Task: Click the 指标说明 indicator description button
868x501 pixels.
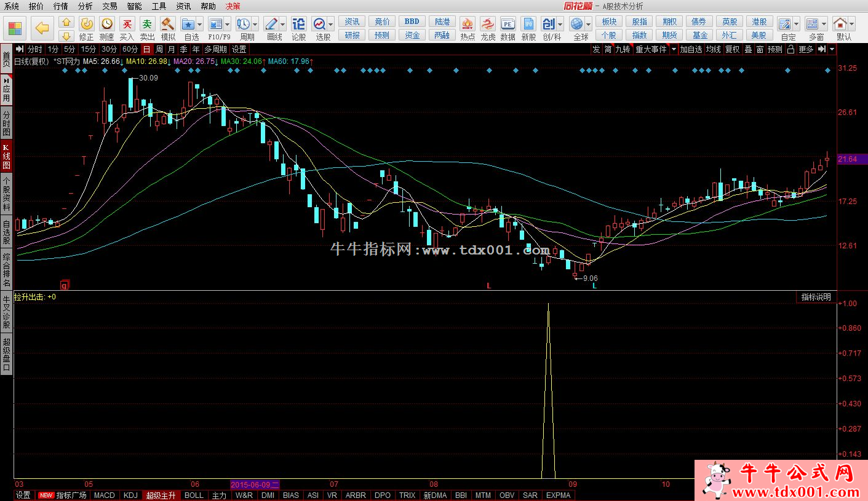Action: pyautogui.click(x=816, y=297)
